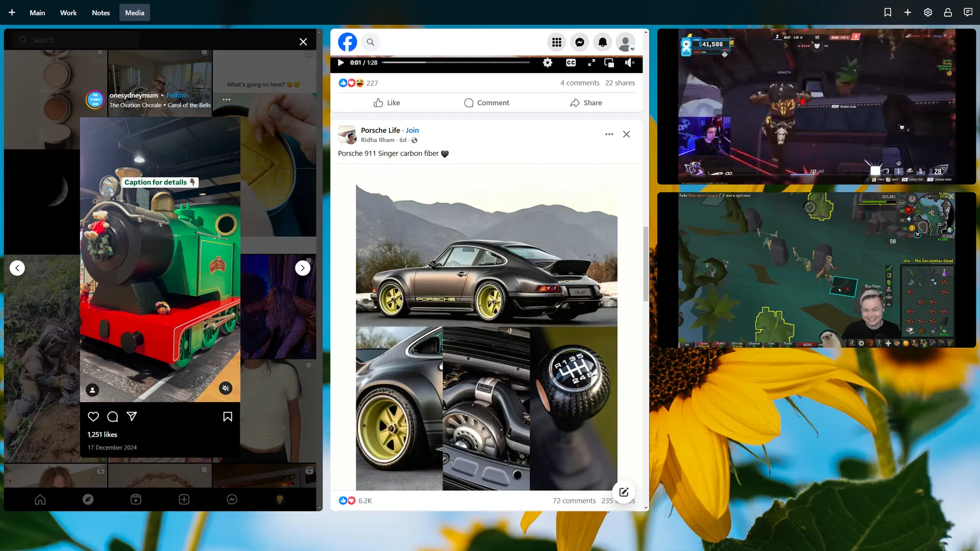Enter fullscreen on the Facebook video
Screen dimensions: 980x551
[x=591, y=62]
